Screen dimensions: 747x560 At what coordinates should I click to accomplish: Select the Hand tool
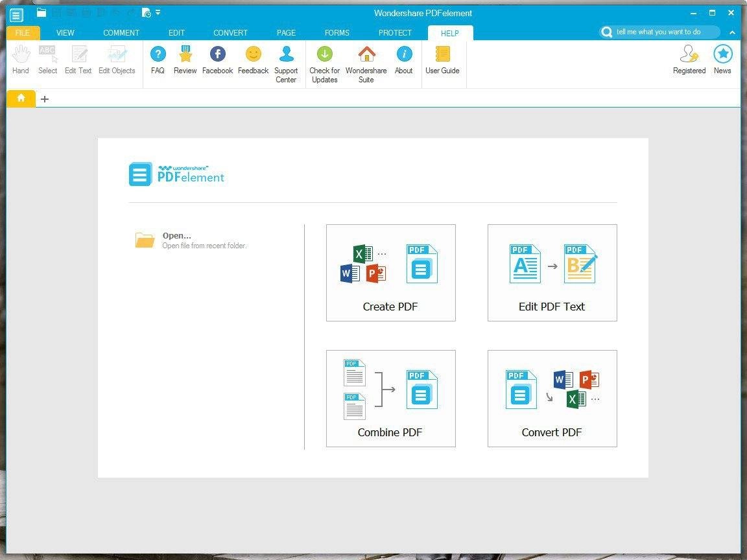click(x=21, y=60)
